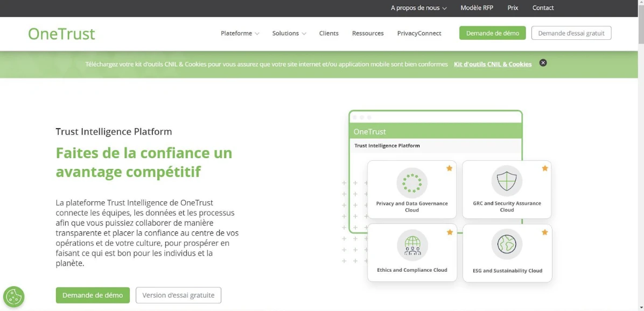Click the OneTrust title in illustration window
Viewport: 644px width, 311px height.
(x=369, y=132)
